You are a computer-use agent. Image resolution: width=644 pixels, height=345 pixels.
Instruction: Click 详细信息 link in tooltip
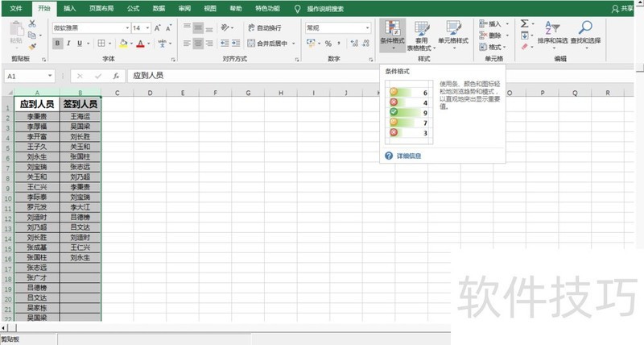coord(408,156)
